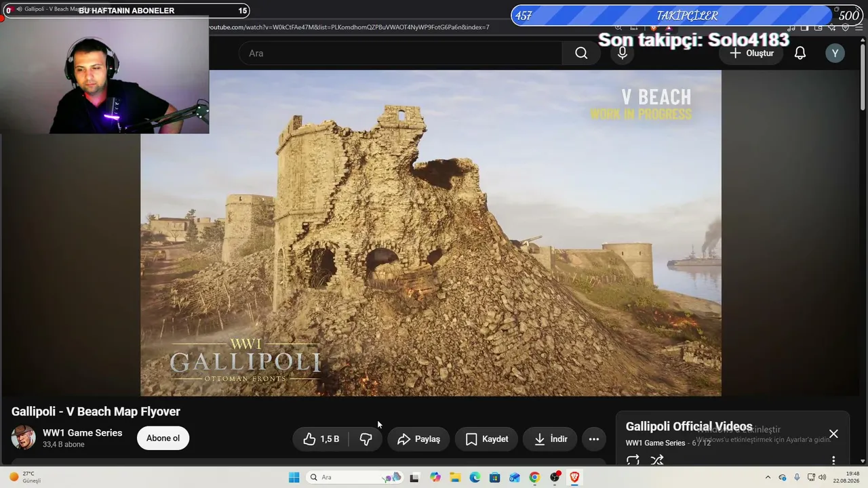
Task: Select the 'Gallipoli - V Beach Map Flyover' title text
Action: [96, 411]
